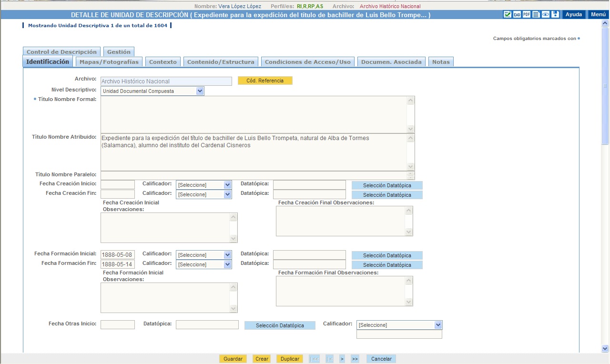The width and height of the screenshot is (610, 364).
Task: Click the floppy disk save icon
Action: pos(555,14)
